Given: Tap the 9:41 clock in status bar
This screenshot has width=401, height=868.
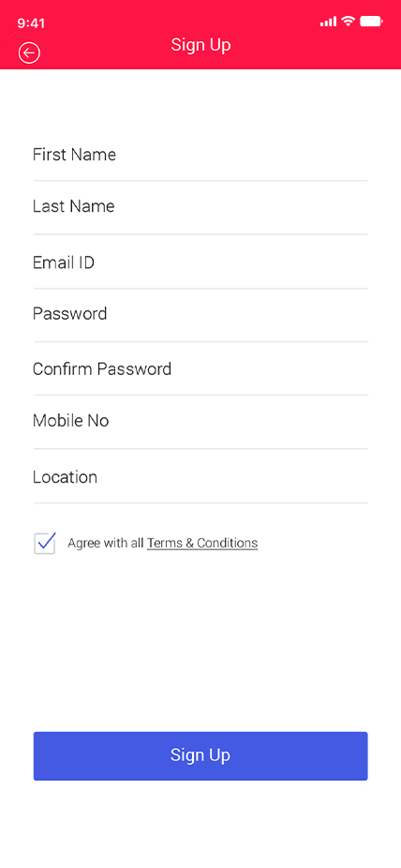Looking at the screenshot, I should point(31,22).
